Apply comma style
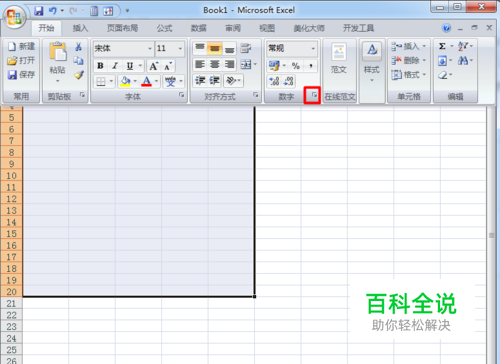The width and height of the screenshot is (500, 364). pyautogui.click(x=311, y=66)
